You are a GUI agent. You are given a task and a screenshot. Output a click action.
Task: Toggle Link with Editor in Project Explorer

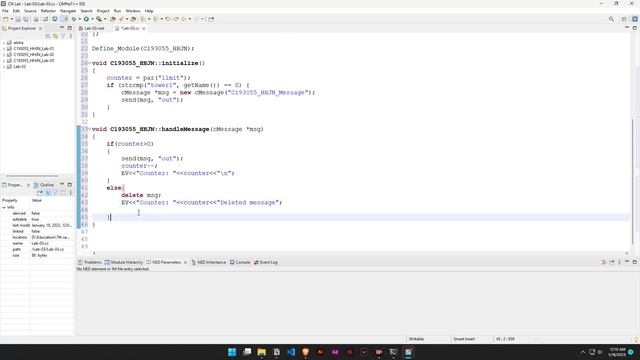pyautogui.click(x=56, y=36)
